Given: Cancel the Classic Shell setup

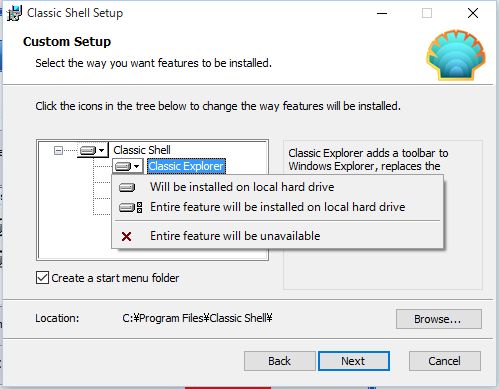Looking at the screenshot, I should point(445,361).
